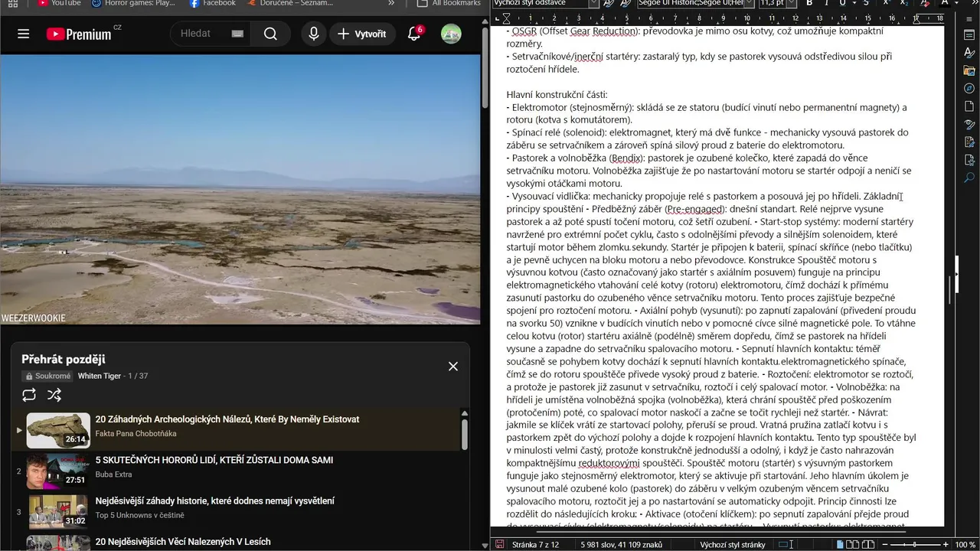The height and width of the screenshot is (551, 980).
Task: Open the underline style dropdown arrow
Action: [853, 4]
